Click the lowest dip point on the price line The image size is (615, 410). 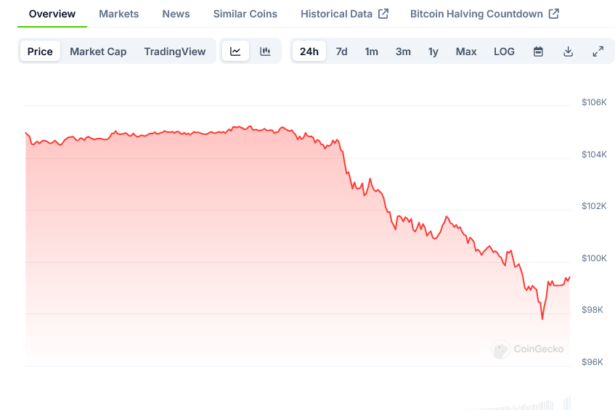point(542,319)
